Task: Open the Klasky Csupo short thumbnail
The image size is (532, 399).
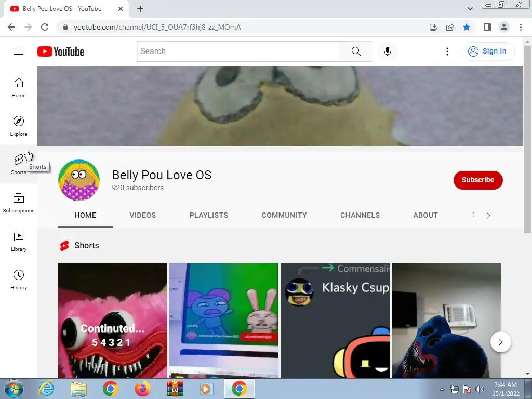Action: tap(335, 321)
